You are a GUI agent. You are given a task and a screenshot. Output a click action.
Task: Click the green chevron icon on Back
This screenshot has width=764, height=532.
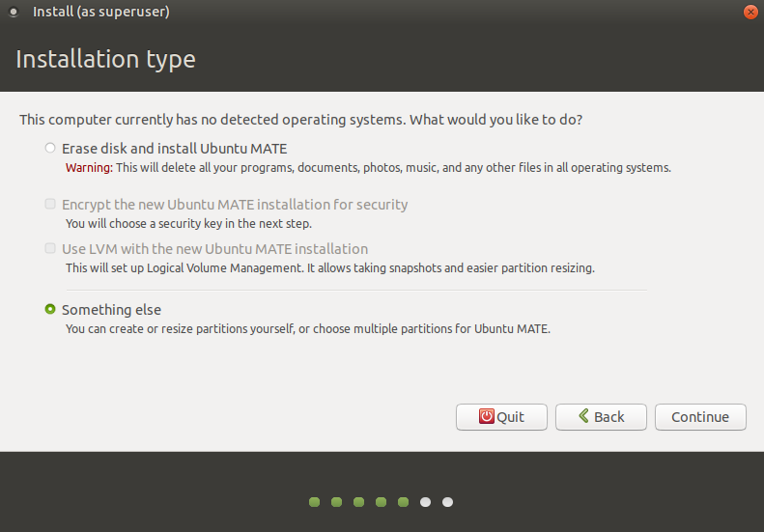583,415
